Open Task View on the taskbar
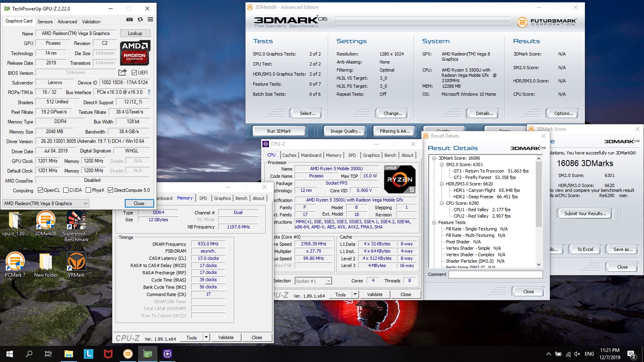Viewport: 644px width, 362px height. (x=48, y=354)
